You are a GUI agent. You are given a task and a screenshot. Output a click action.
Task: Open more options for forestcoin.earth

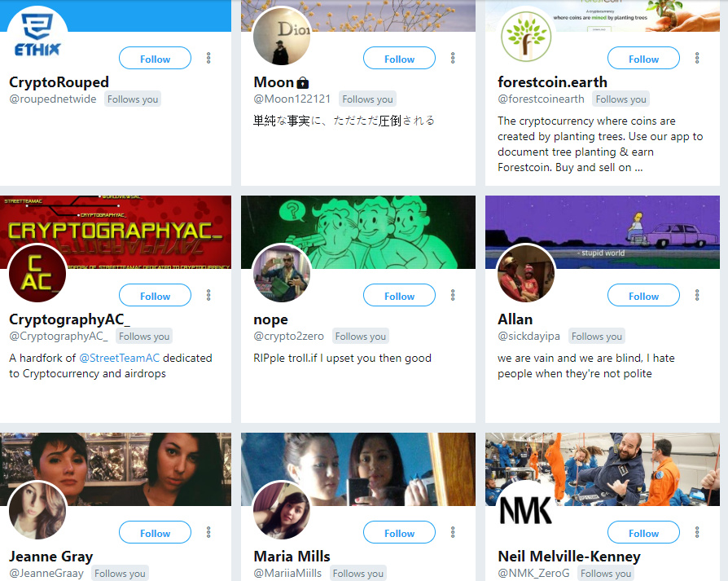[697, 58]
